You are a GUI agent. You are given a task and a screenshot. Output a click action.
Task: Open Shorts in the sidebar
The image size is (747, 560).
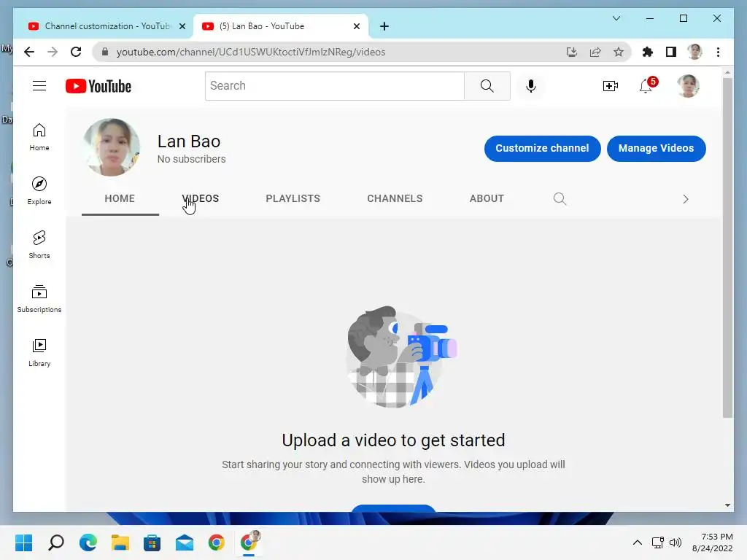click(39, 245)
